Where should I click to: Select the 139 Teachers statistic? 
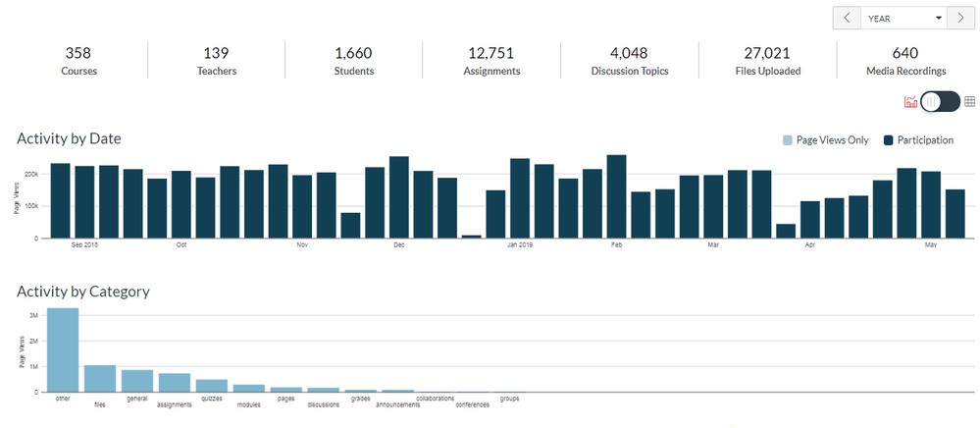(x=216, y=61)
